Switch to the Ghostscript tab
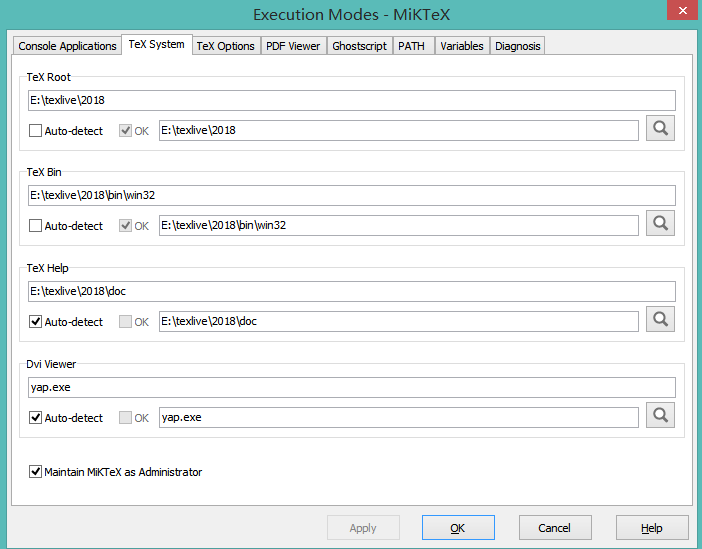This screenshot has height=549, width=702. pyautogui.click(x=360, y=46)
